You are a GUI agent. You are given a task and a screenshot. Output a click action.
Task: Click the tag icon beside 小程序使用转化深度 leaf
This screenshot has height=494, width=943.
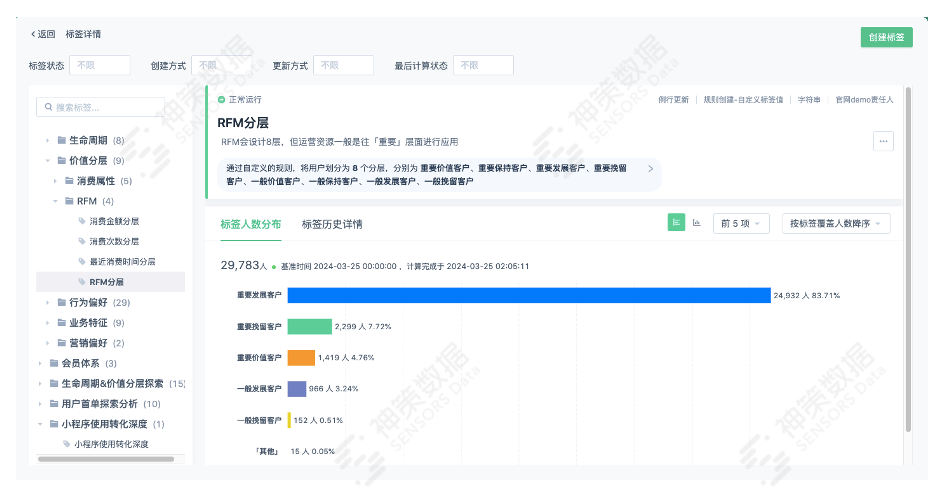pos(67,444)
